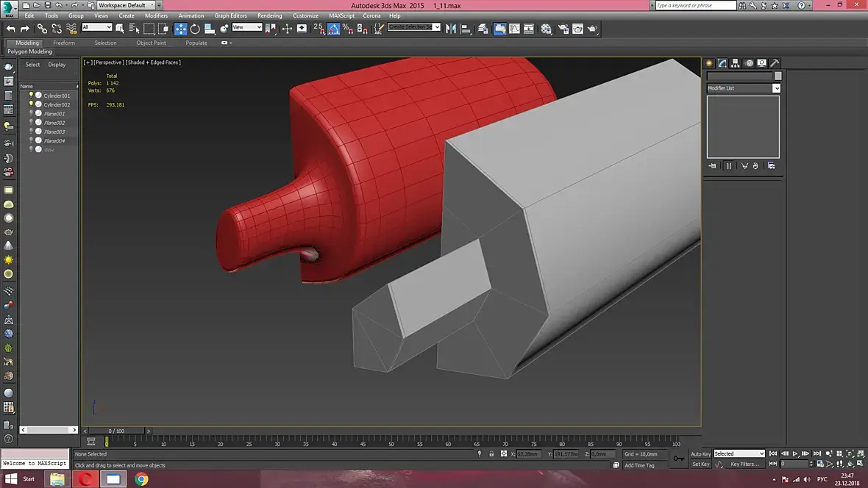Click the Key Filters... button
The width and height of the screenshot is (868, 488).
click(x=744, y=464)
